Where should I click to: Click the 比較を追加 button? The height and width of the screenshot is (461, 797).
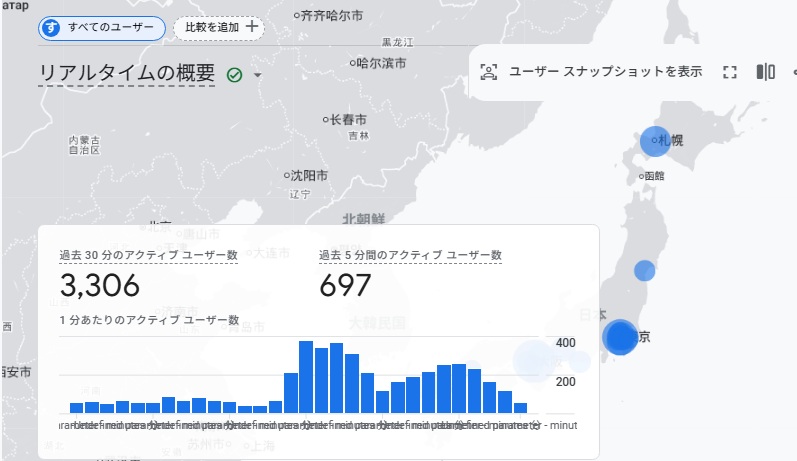click(219, 27)
